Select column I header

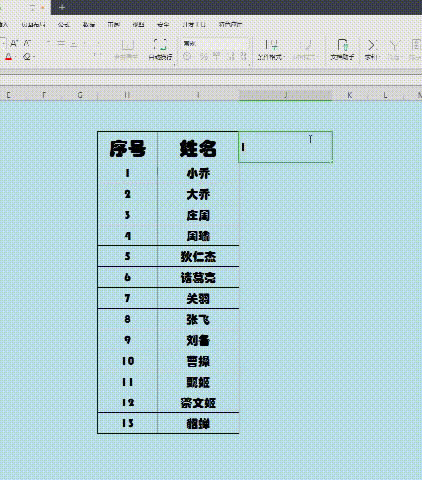point(198,95)
